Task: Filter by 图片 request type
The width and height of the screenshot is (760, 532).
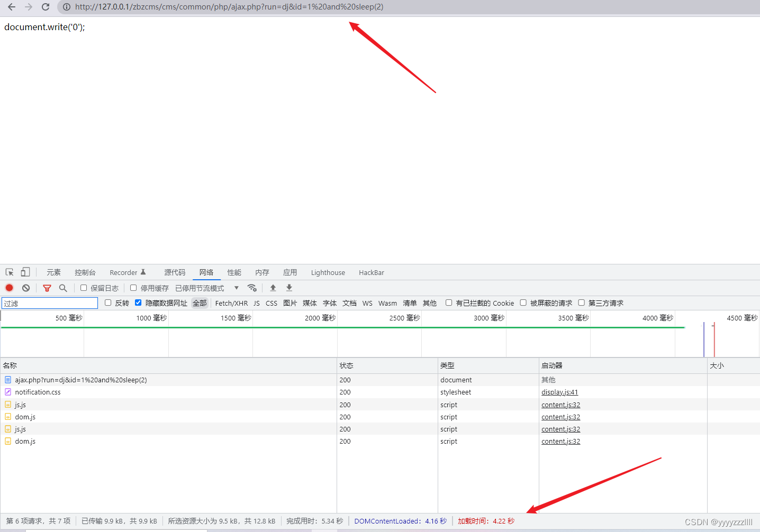Action: click(290, 303)
